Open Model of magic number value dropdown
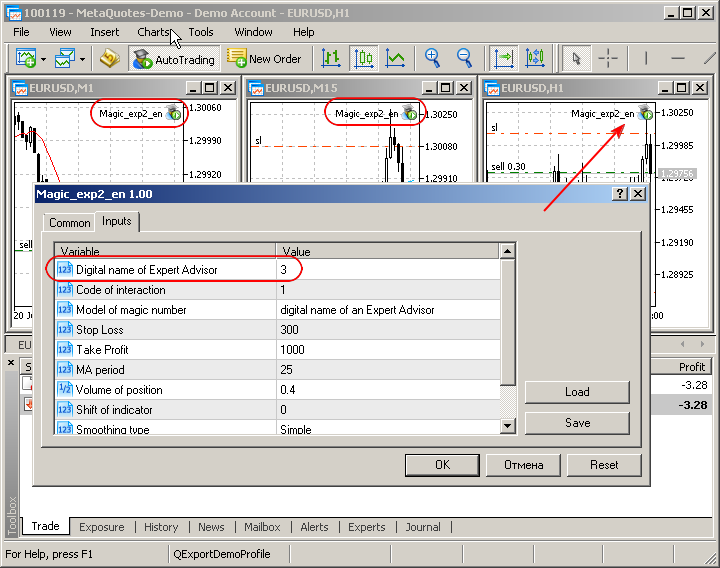This screenshot has width=720, height=568. tap(388, 310)
